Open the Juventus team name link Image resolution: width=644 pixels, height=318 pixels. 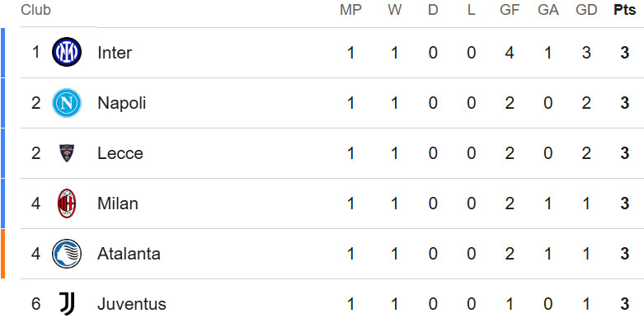132,304
